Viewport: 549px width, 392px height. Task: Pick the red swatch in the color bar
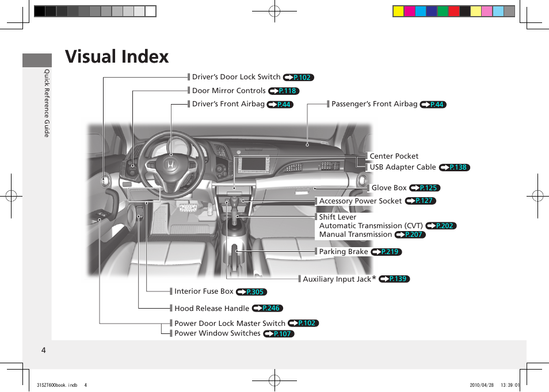(454, 11)
